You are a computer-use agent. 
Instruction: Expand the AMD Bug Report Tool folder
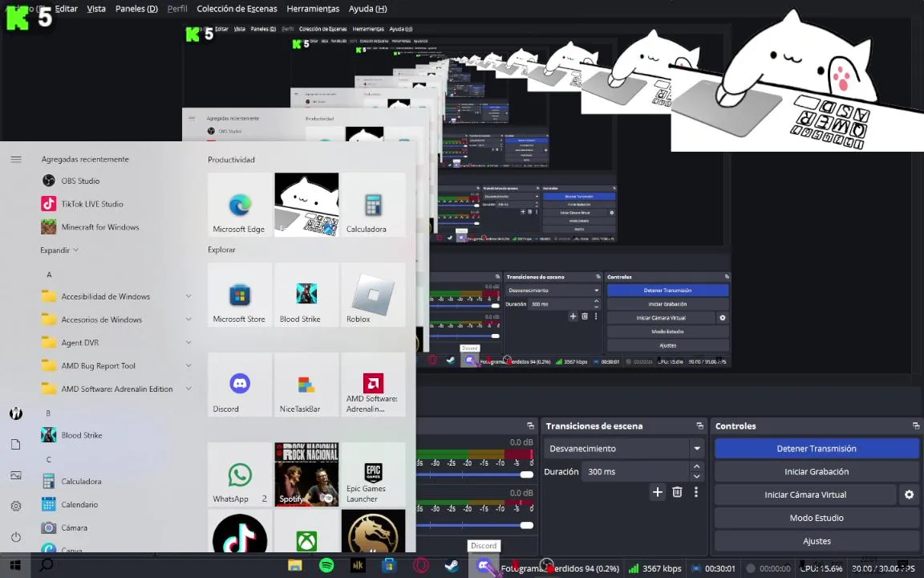[x=188, y=366]
